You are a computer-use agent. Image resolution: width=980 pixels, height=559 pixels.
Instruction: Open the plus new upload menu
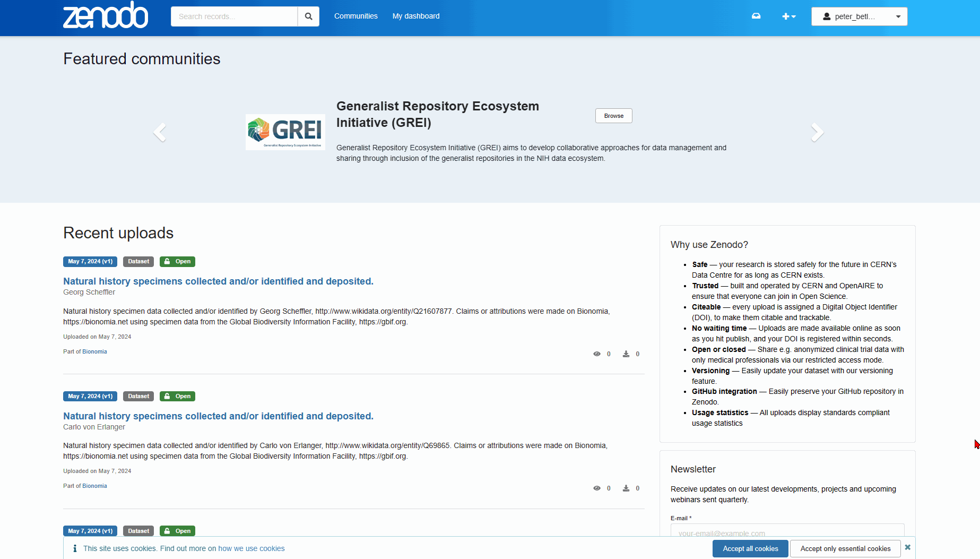point(789,16)
